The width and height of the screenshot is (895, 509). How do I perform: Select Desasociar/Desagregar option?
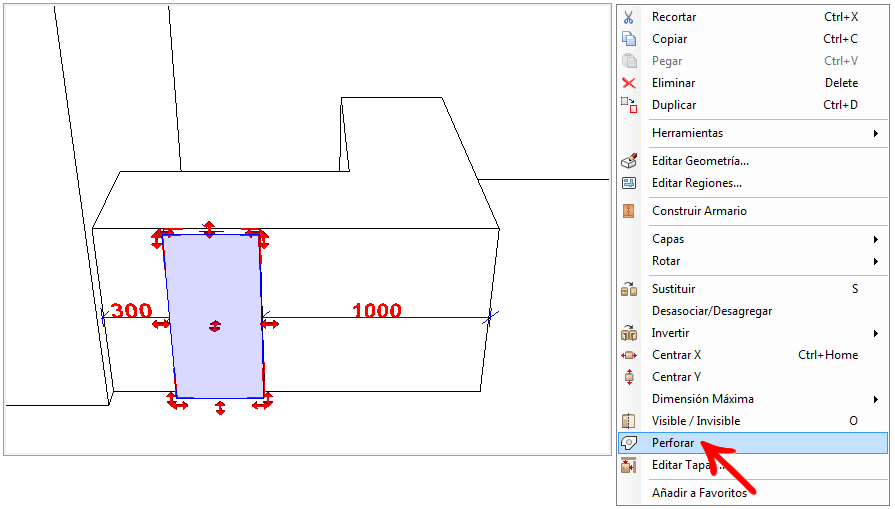[753, 311]
